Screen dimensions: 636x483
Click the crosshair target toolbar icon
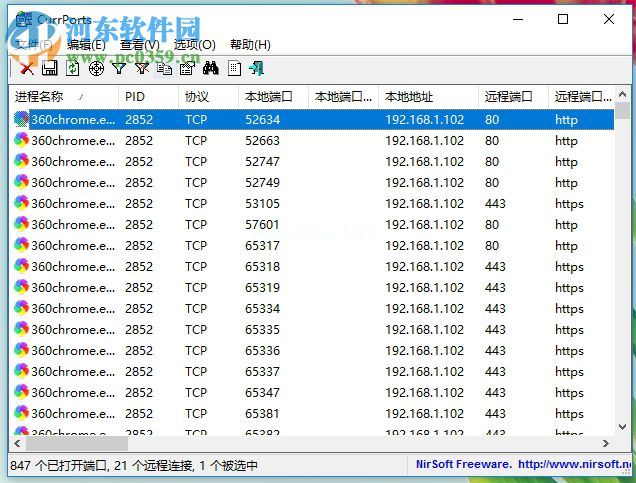point(96,68)
